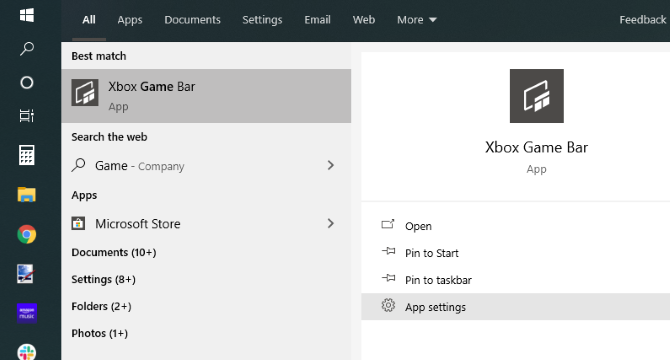Viewport: 670px width, 360px height.
Task: Open Cortana circle icon
Action: coord(26,82)
